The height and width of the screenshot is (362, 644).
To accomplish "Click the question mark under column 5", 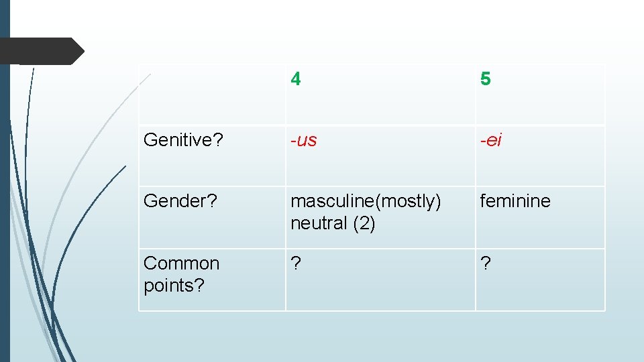I will [484, 263].
